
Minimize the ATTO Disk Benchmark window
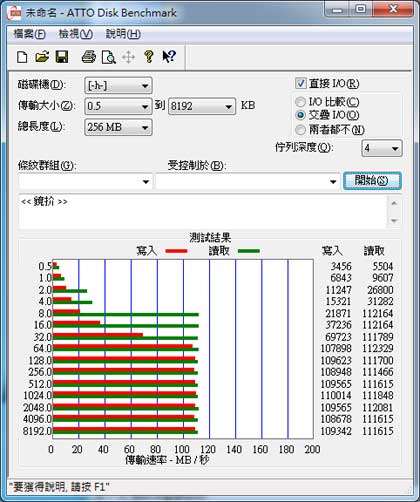[x=337, y=9]
